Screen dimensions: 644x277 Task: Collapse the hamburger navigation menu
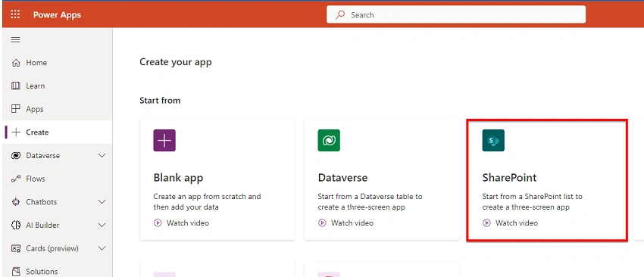pyautogui.click(x=16, y=40)
